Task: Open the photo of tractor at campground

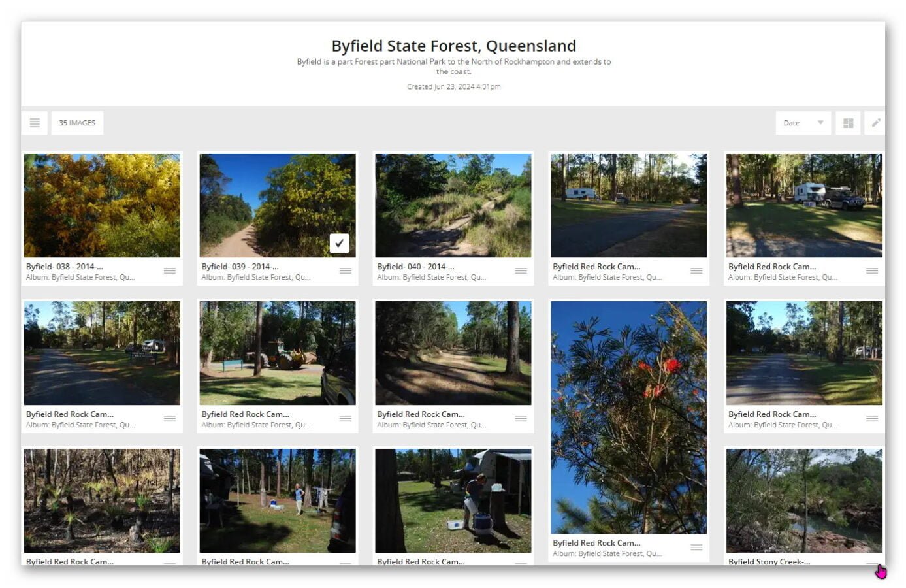Action: coord(278,353)
